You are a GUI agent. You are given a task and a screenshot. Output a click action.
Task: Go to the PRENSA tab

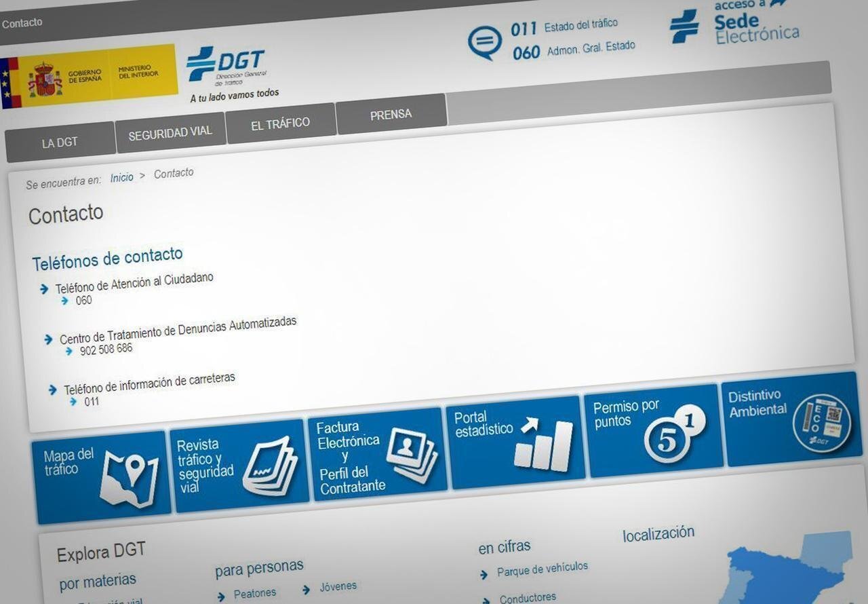click(x=391, y=114)
